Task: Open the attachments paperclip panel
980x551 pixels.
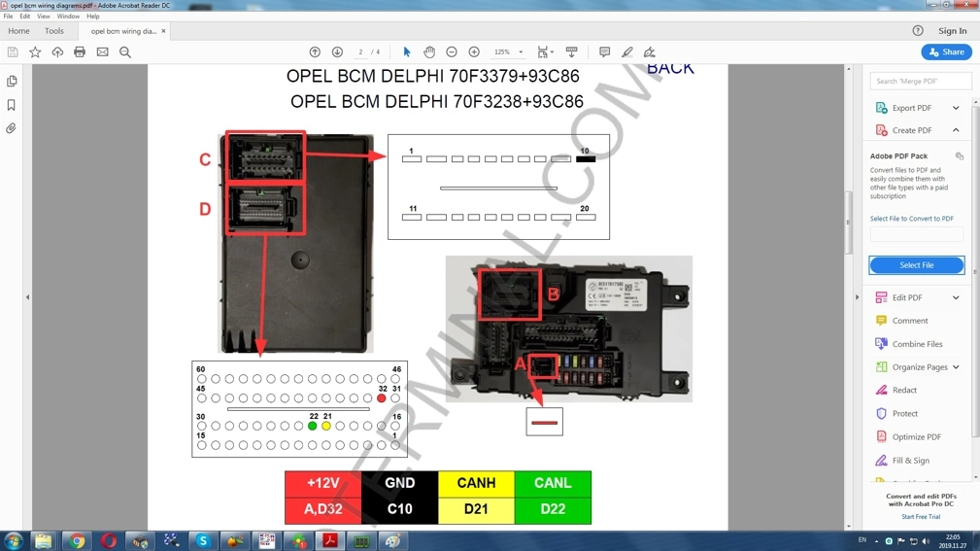Action: [x=12, y=128]
